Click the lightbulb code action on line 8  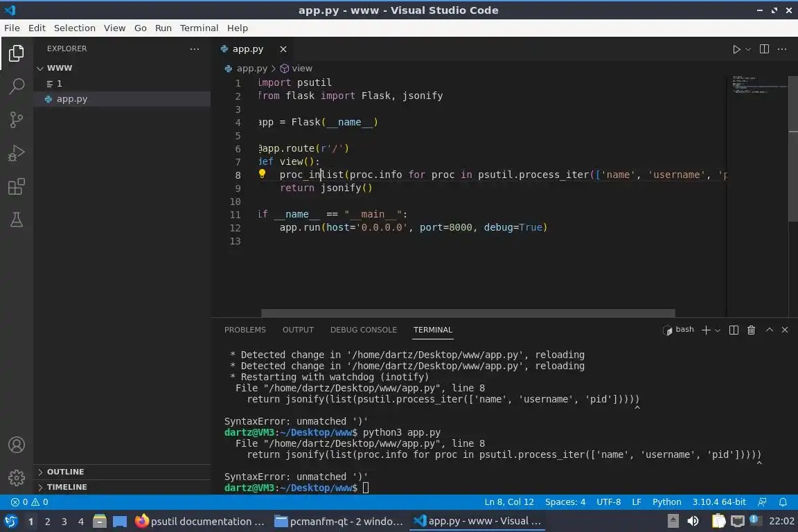[262, 174]
